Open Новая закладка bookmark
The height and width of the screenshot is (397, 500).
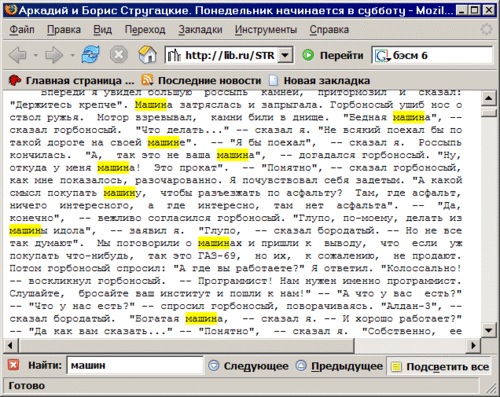(319, 80)
